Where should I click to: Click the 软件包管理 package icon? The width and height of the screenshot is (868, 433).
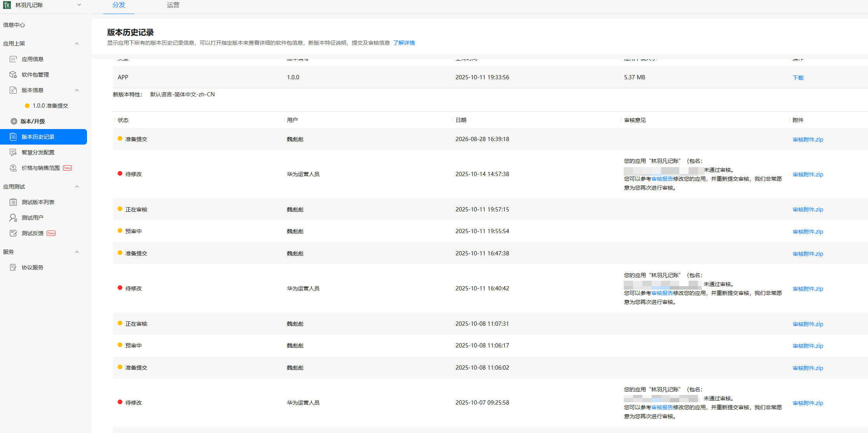[13, 75]
